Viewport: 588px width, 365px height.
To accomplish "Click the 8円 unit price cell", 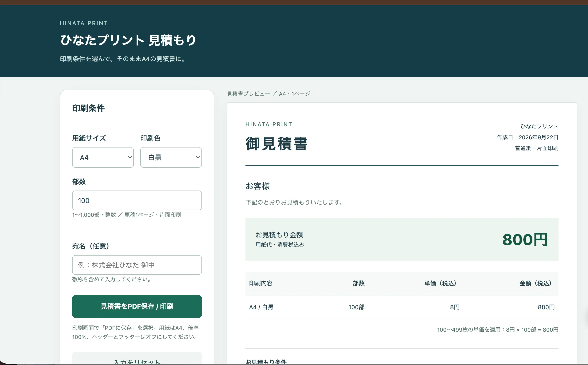I will point(455,307).
